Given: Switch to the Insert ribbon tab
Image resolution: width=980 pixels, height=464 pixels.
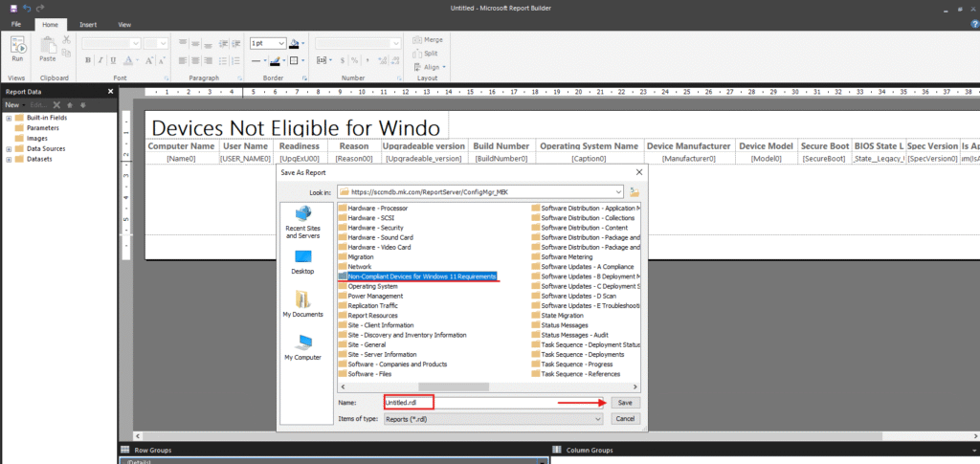Looking at the screenshot, I should [87, 24].
